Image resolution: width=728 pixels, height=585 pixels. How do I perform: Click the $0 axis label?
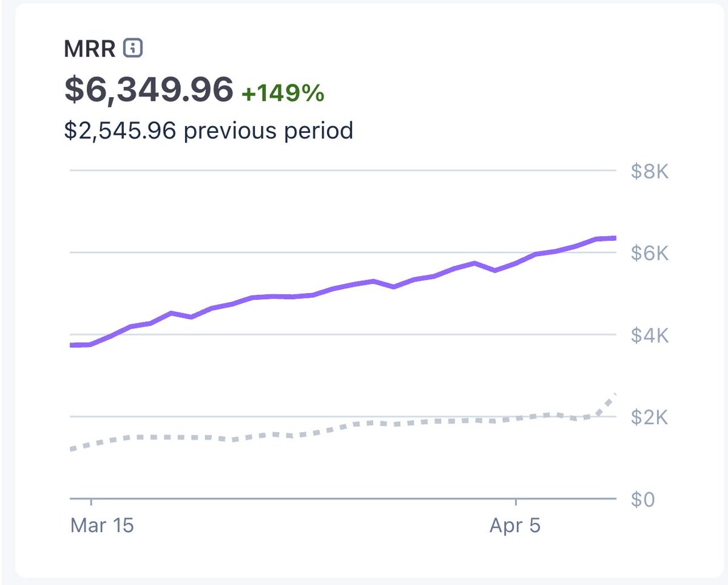coord(644,499)
